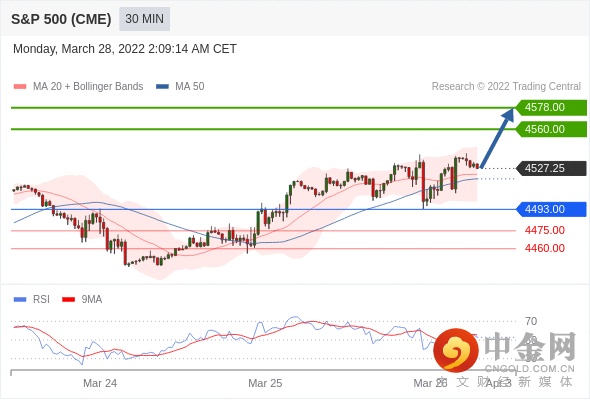Click the 4460.00 support level label
The image size is (590, 400).
coord(545,248)
